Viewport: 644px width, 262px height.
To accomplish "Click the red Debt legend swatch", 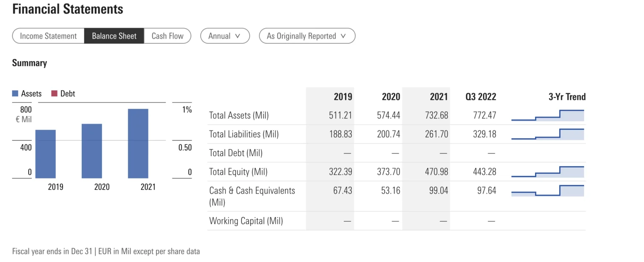I will pos(54,94).
